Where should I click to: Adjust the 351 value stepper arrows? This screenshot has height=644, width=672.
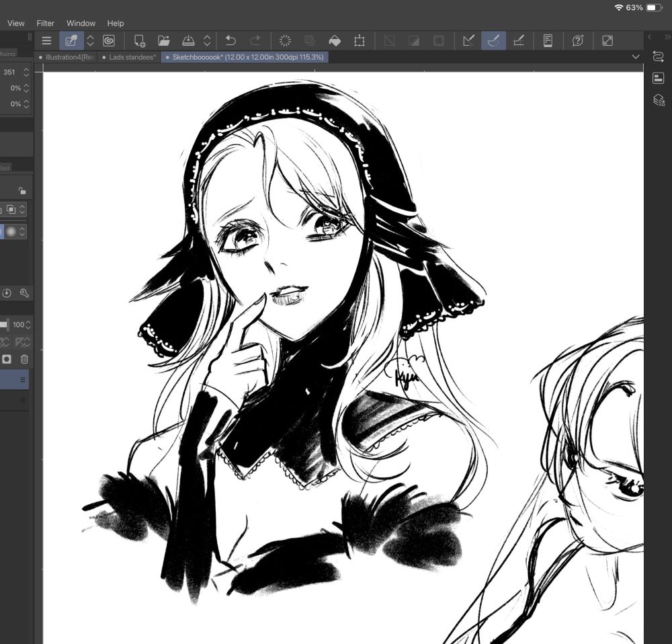click(x=26, y=72)
